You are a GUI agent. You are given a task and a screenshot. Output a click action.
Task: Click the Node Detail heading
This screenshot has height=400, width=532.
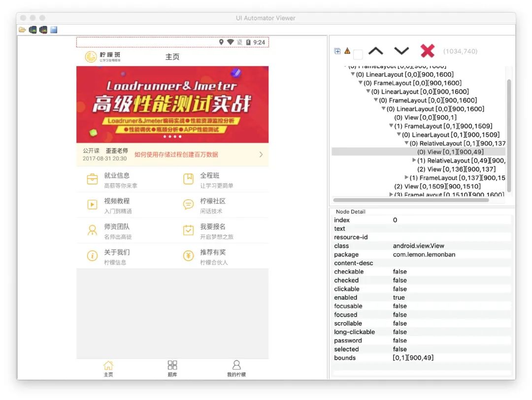coord(351,212)
